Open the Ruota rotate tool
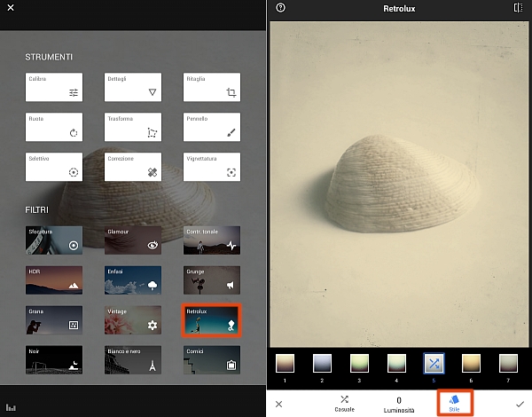The image size is (532, 417). pyautogui.click(x=53, y=127)
